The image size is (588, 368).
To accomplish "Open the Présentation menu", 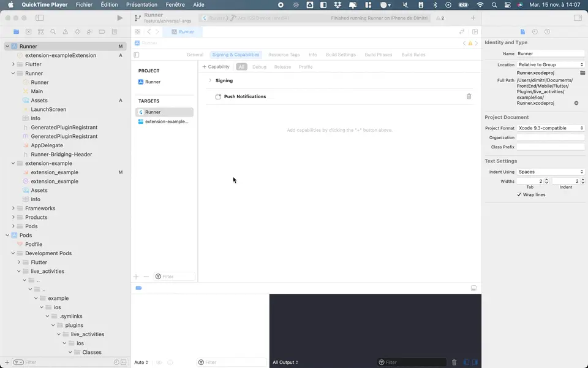I will tap(141, 5).
